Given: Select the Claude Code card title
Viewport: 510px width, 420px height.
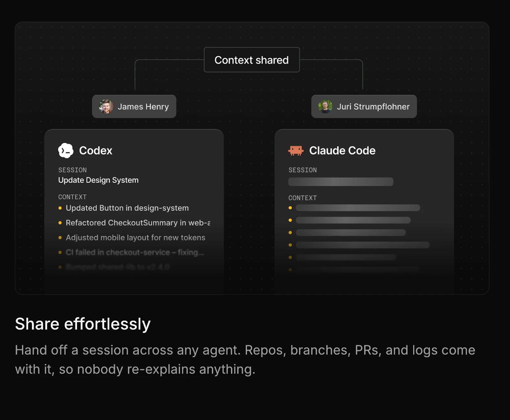Looking at the screenshot, I should tap(342, 150).
